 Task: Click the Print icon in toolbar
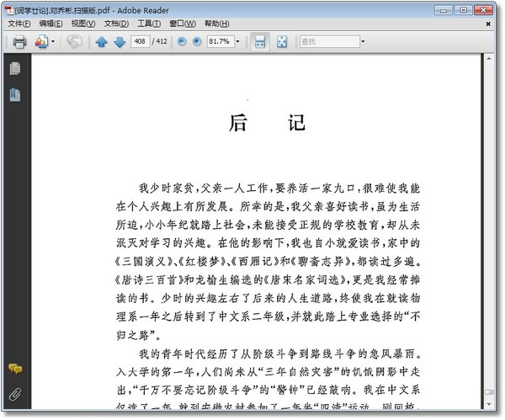click(19, 42)
